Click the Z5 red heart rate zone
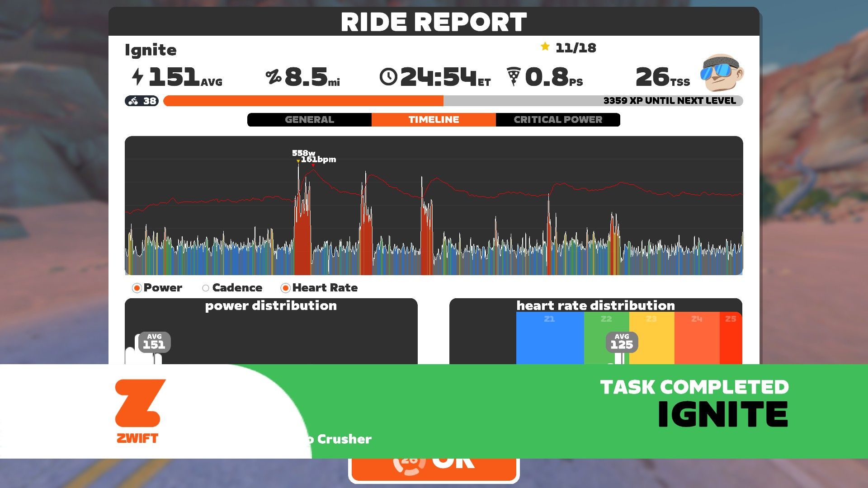Screen dimensions: 868x488 [731, 338]
